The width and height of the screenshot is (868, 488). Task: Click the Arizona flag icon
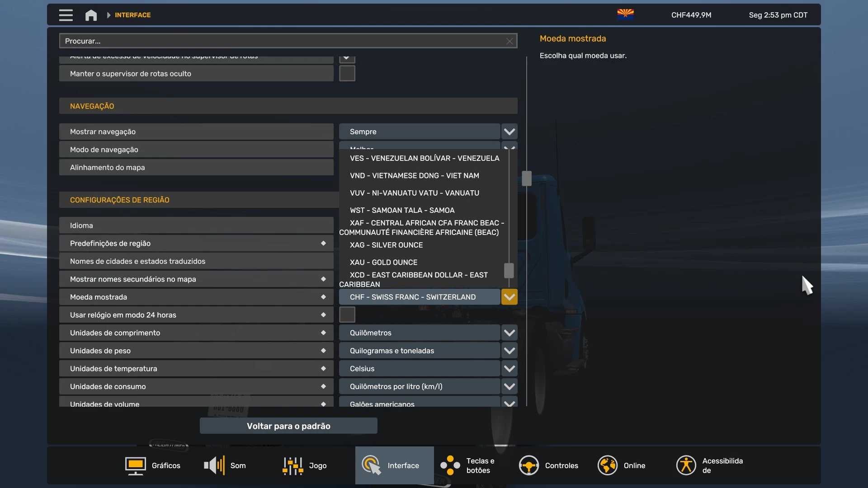tap(625, 14)
